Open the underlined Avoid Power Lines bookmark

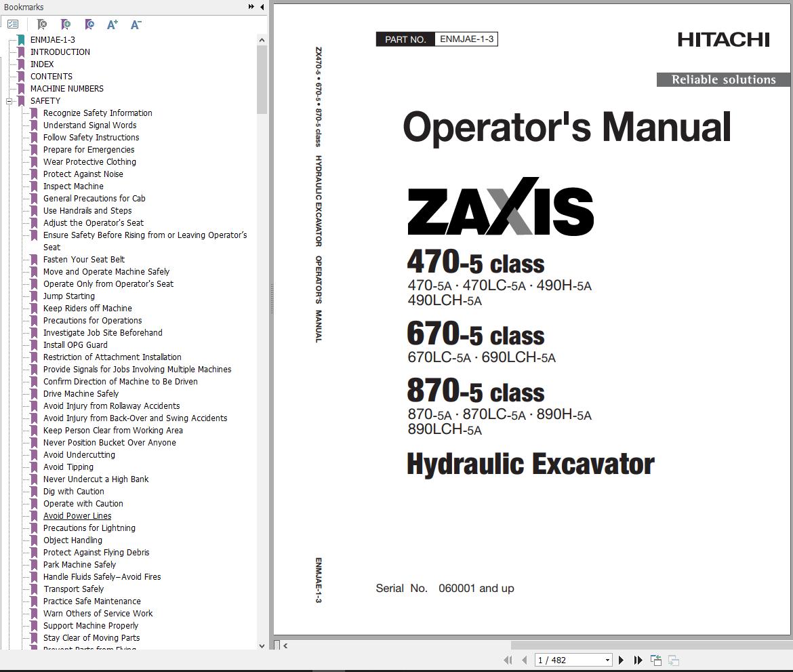[77, 515]
